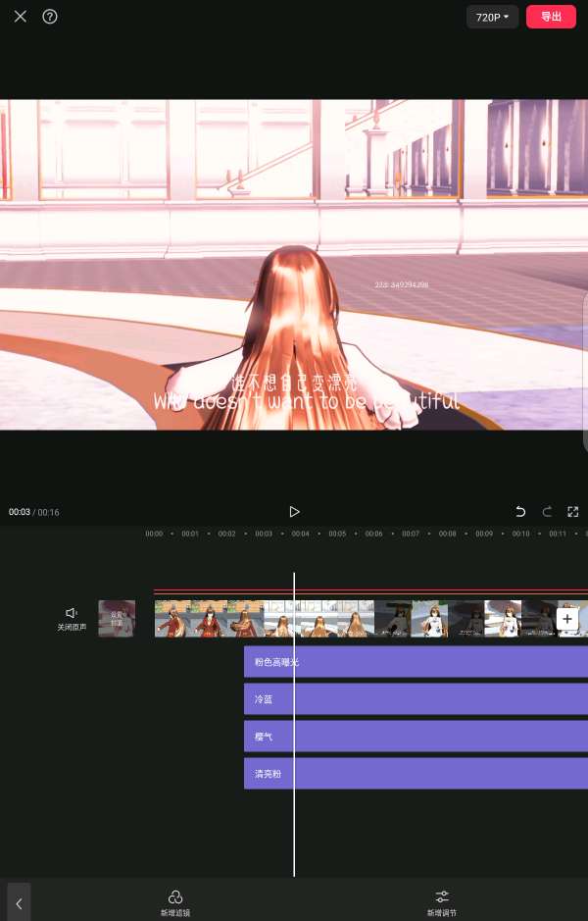Select the 樱气 filter track
588x921 pixels.
point(416,737)
